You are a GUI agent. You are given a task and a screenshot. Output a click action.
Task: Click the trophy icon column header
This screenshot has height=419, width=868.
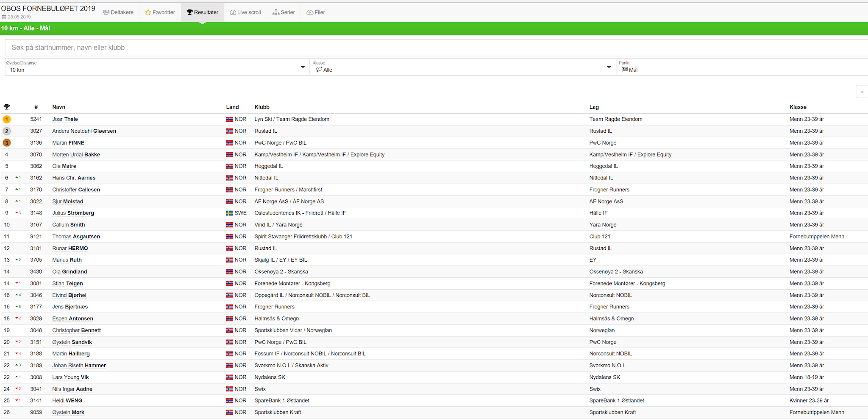click(x=7, y=107)
